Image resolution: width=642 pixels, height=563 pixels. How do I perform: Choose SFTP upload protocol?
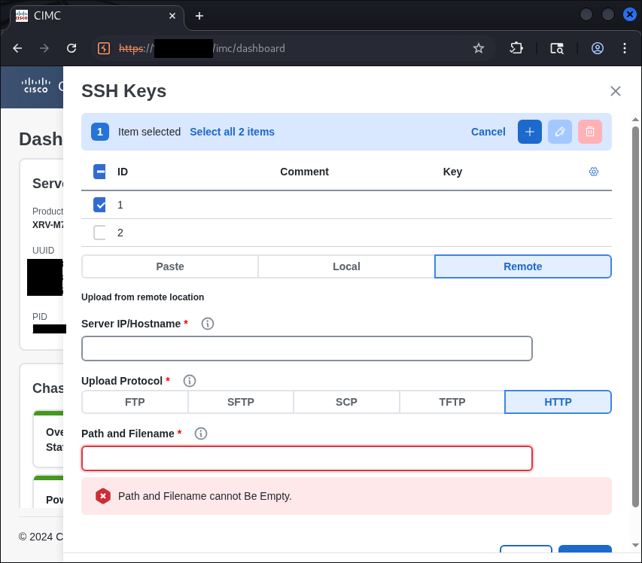241,402
